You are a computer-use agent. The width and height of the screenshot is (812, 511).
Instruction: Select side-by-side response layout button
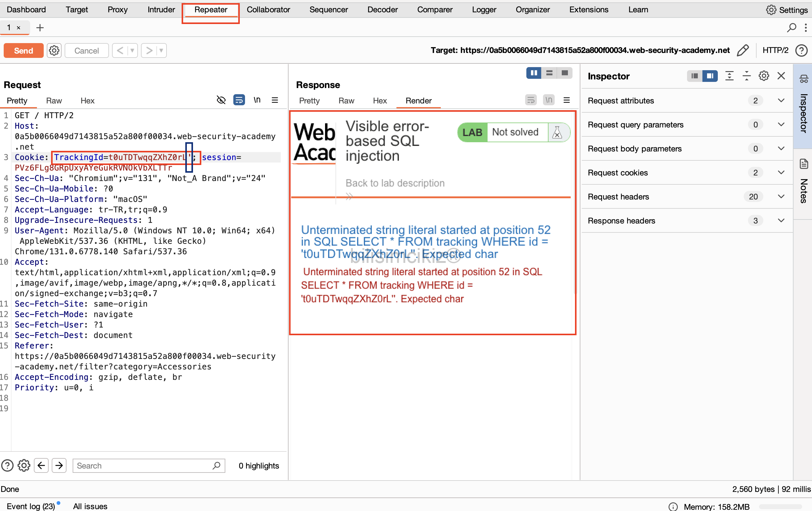(x=533, y=73)
